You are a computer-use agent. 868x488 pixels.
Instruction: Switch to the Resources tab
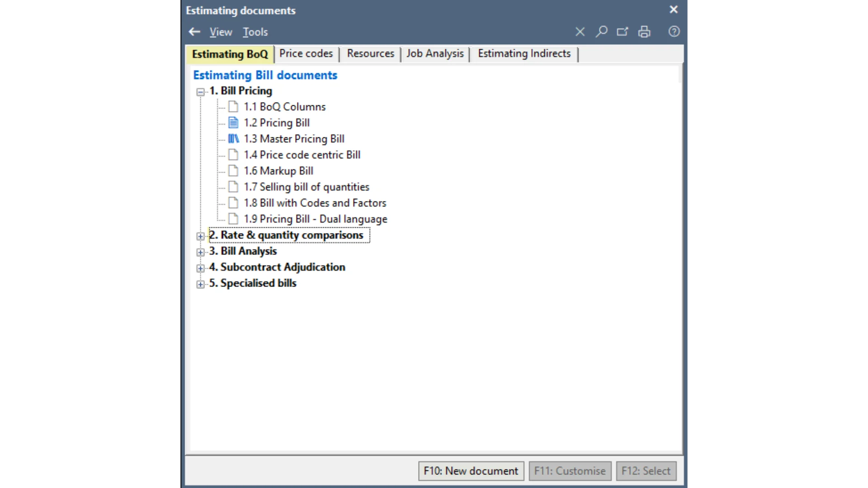pyautogui.click(x=370, y=53)
